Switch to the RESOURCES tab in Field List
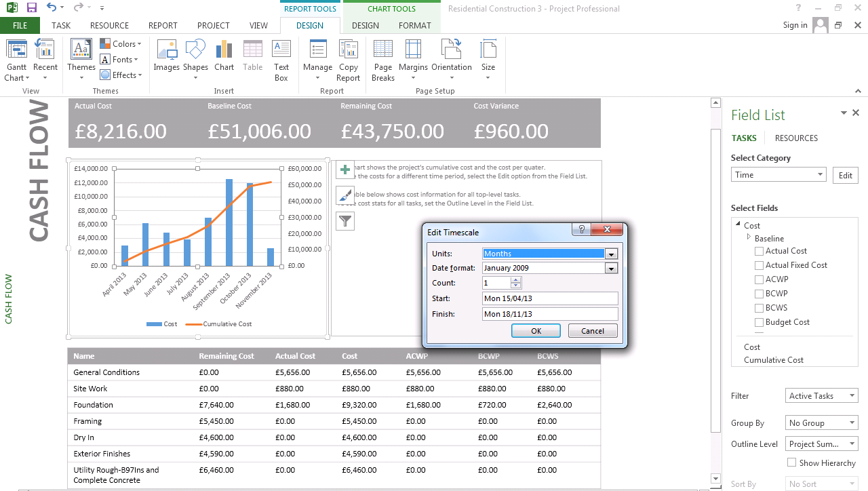 coord(796,138)
